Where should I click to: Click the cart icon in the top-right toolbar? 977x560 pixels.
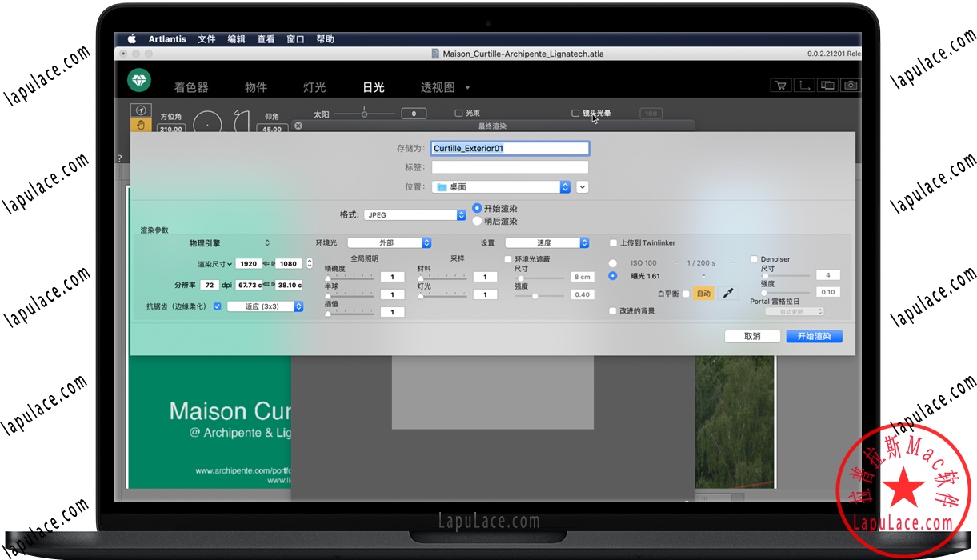coord(781,85)
